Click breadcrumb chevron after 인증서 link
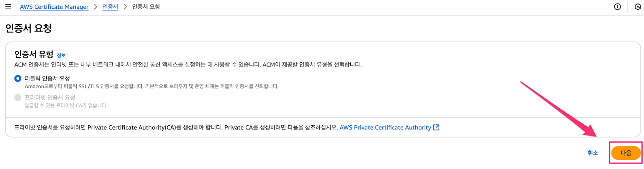 click(x=125, y=7)
